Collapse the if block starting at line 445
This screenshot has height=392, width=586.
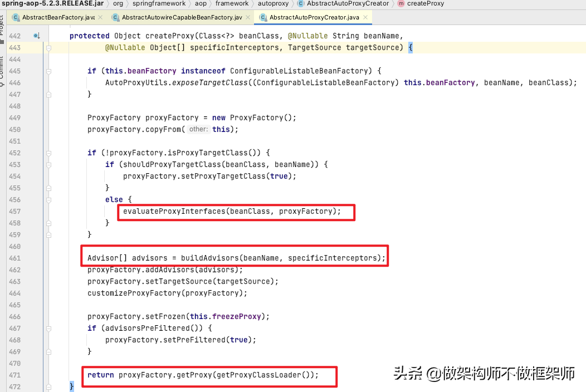(x=48, y=71)
